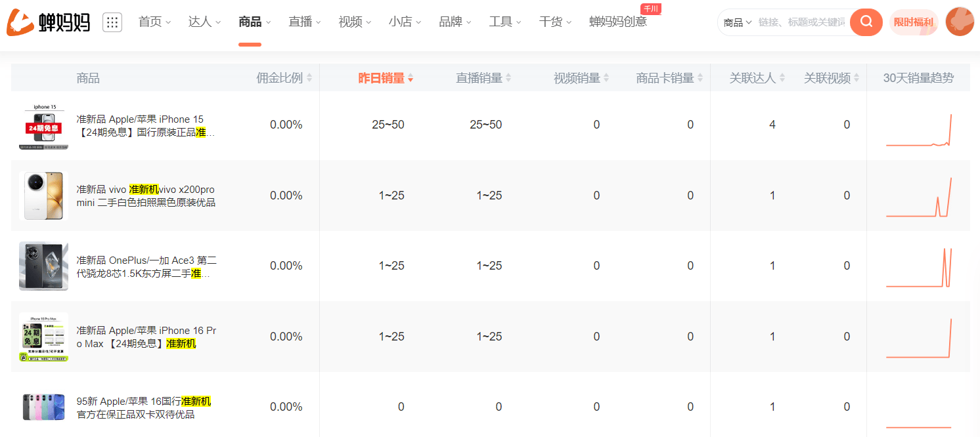Screen dimensions: 980x437
Task: Sort by 直播销量 sort arrows
Action: click(508, 78)
